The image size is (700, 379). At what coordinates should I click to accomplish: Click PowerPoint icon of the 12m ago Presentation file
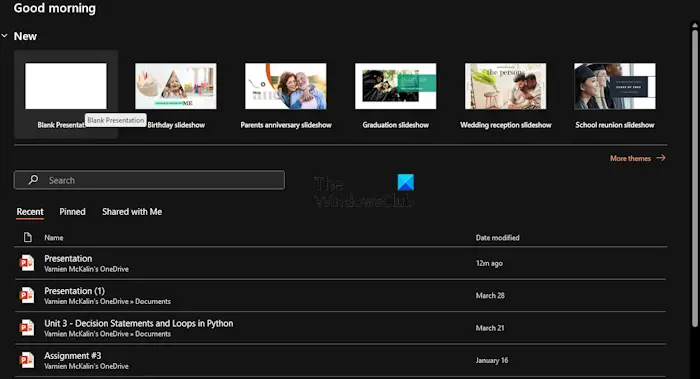pyautogui.click(x=27, y=263)
